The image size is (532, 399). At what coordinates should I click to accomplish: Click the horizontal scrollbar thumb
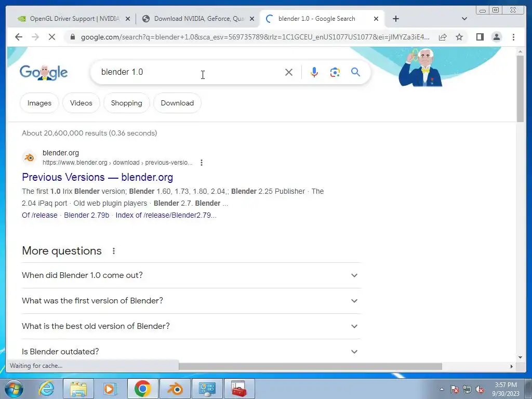pos(310,366)
